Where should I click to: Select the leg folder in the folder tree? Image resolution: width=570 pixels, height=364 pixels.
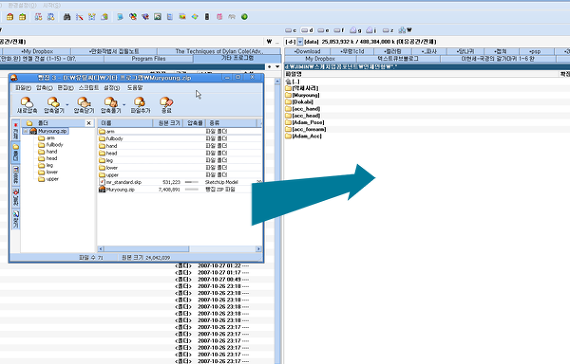tap(46, 165)
